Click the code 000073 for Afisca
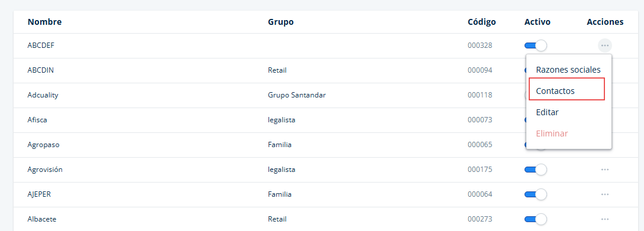The height and width of the screenshot is (231, 644). [x=480, y=120]
